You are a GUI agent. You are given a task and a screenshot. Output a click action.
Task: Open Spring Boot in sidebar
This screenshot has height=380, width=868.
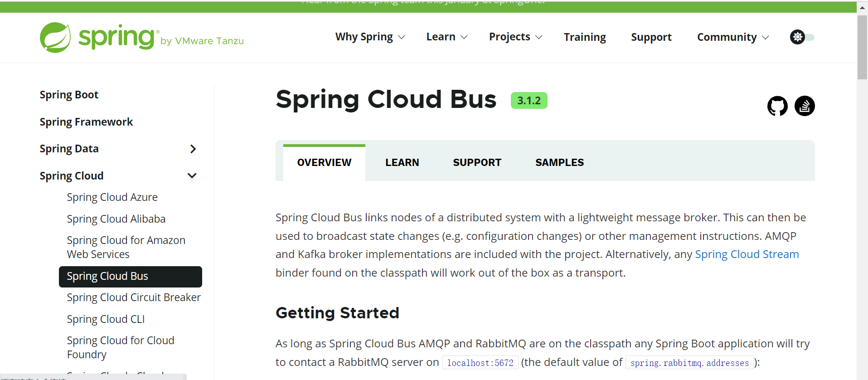69,95
